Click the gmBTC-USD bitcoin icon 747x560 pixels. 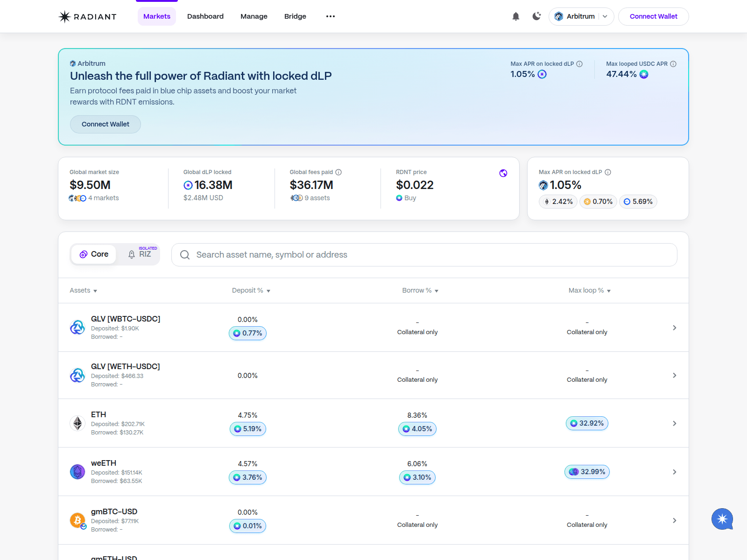tap(78, 520)
